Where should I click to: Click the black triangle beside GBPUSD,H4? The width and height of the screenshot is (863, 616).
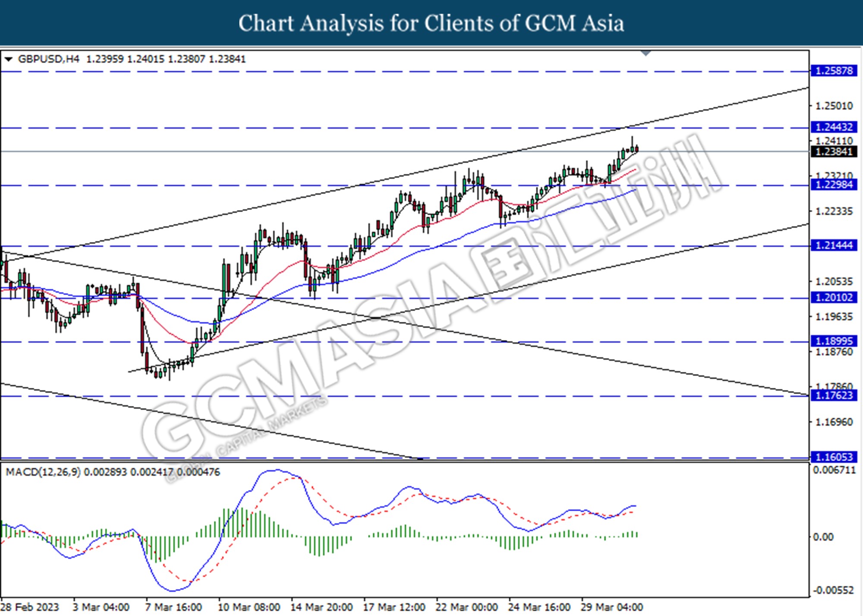pyautogui.click(x=8, y=59)
